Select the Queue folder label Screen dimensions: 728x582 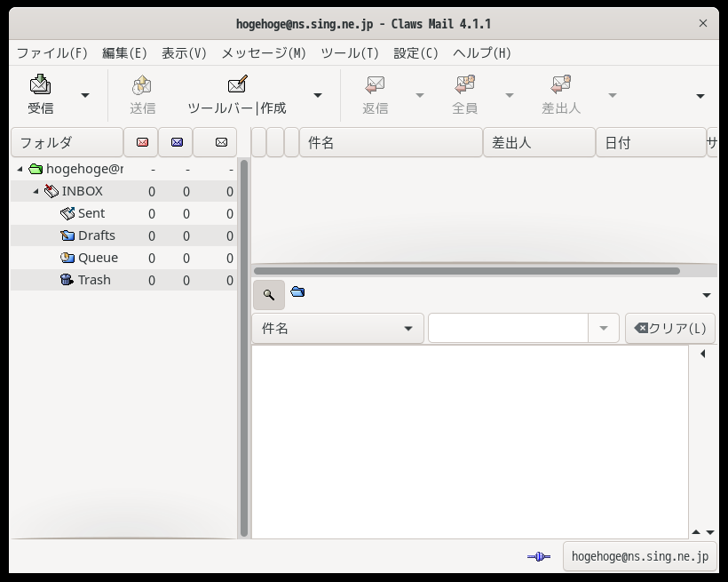click(x=98, y=258)
